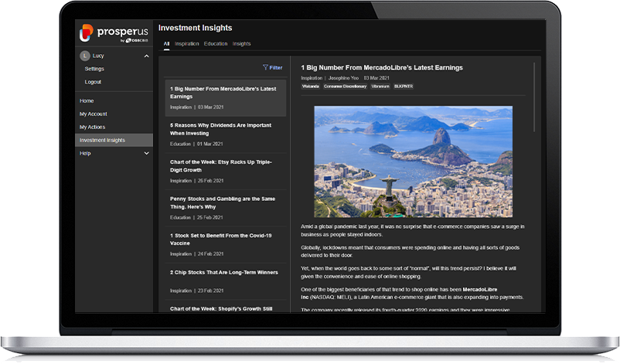Open My Actions in the sidebar

(92, 127)
